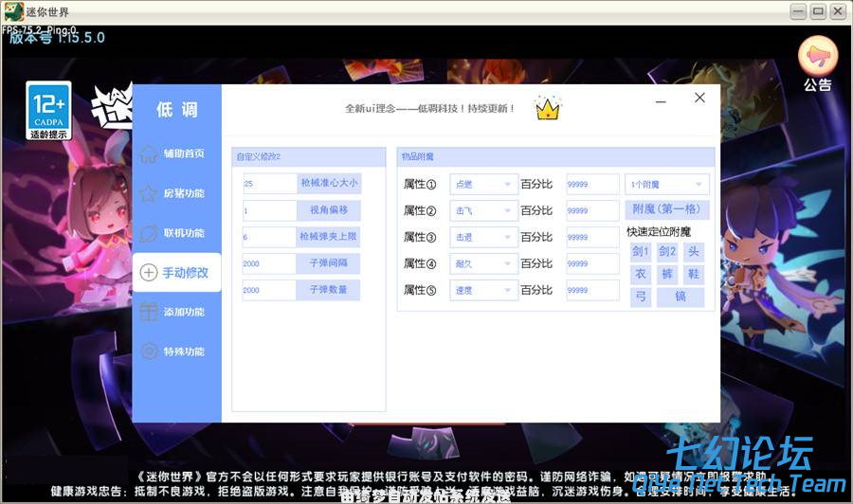Focus the 属性① 百分比 field 99999
Screen dimensions: 853x504
[592, 185]
